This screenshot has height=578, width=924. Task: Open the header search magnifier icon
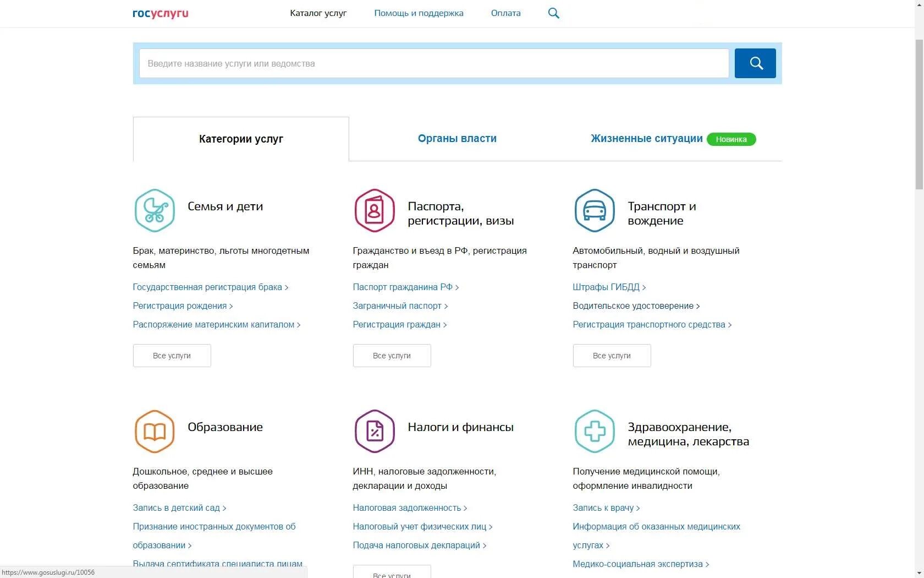[554, 13]
